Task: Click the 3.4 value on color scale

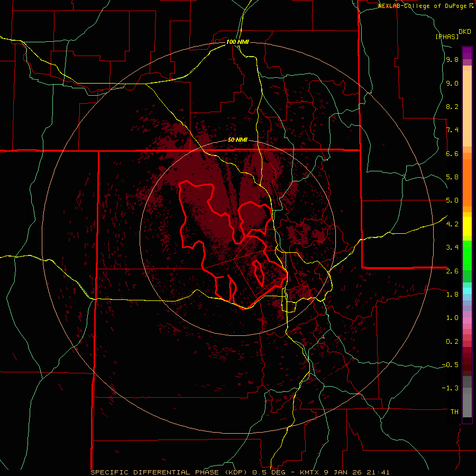Action: click(452, 248)
